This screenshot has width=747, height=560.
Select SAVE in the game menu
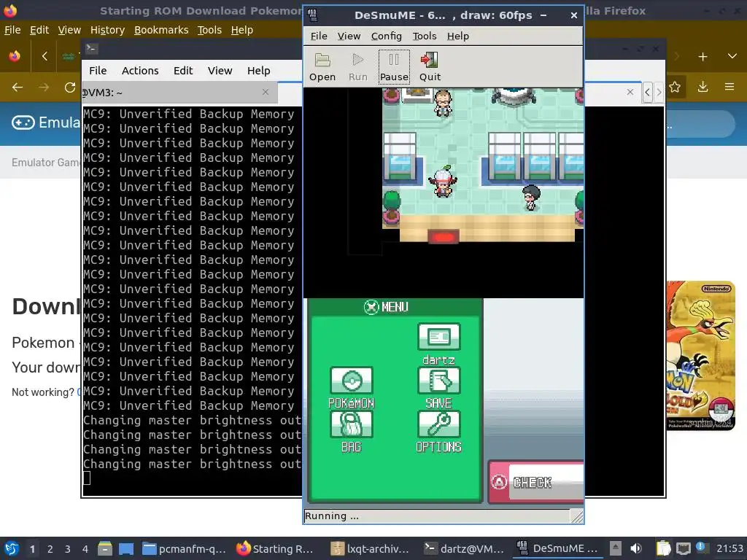point(438,388)
